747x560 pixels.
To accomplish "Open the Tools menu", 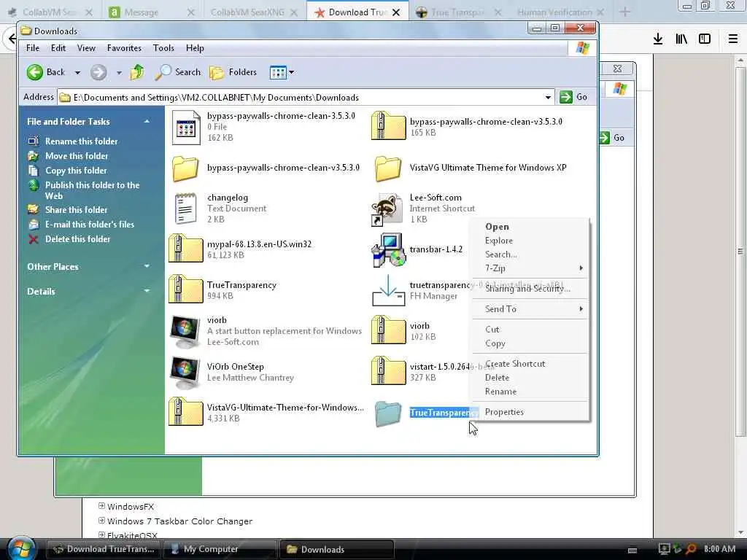I will pos(163,48).
